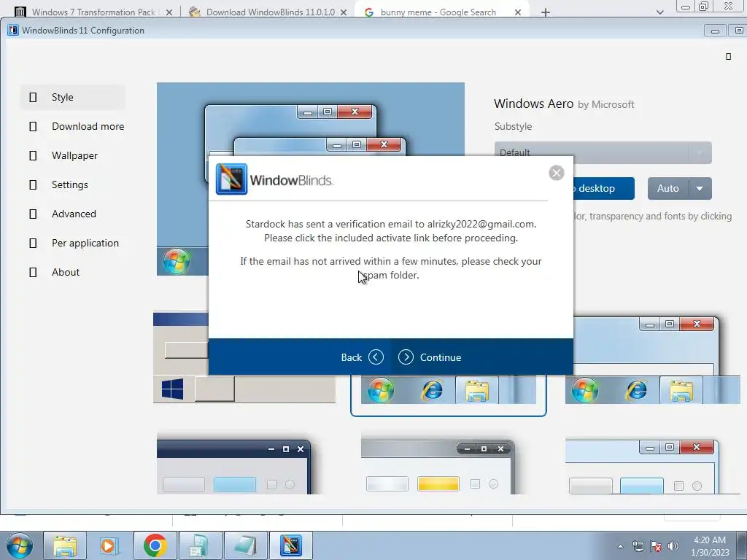
Task: Close the WindowBlinds verification dialog
Action: pyautogui.click(x=556, y=173)
